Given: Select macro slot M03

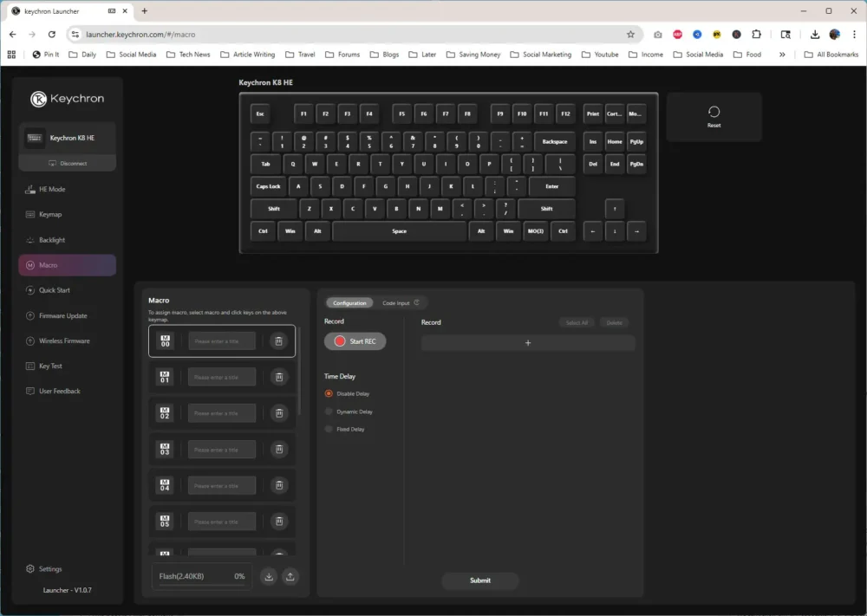Looking at the screenshot, I should point(165,449).
